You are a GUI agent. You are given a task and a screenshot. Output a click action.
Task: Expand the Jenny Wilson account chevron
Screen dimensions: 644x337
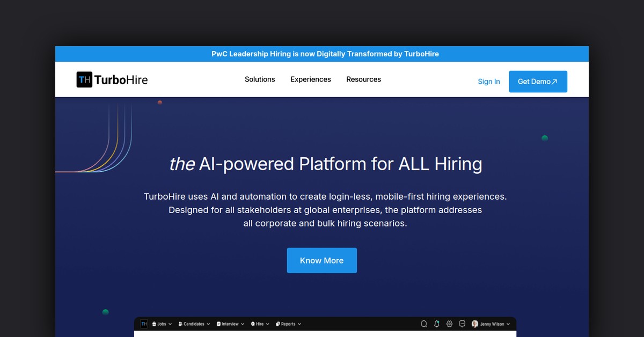click(508, 324)
